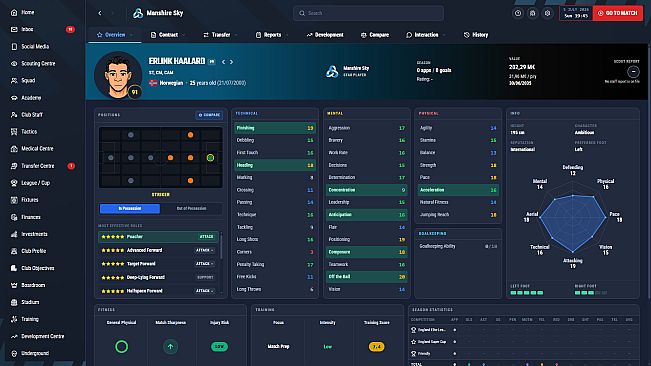Open the Stadium page

(x=30, y=302)
